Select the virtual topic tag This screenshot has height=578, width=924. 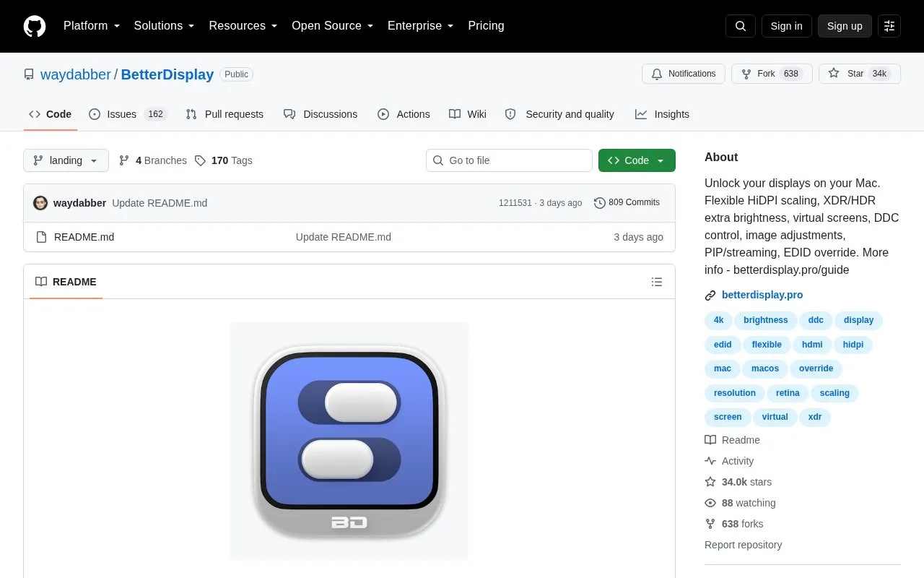(775, 417)
